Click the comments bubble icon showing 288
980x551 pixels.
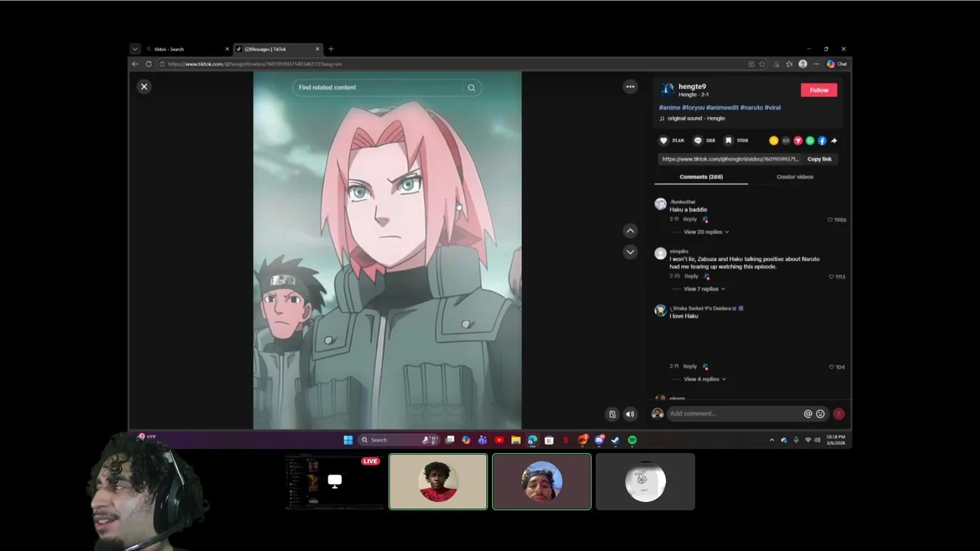pyautogui.click(x=697, y=141)
